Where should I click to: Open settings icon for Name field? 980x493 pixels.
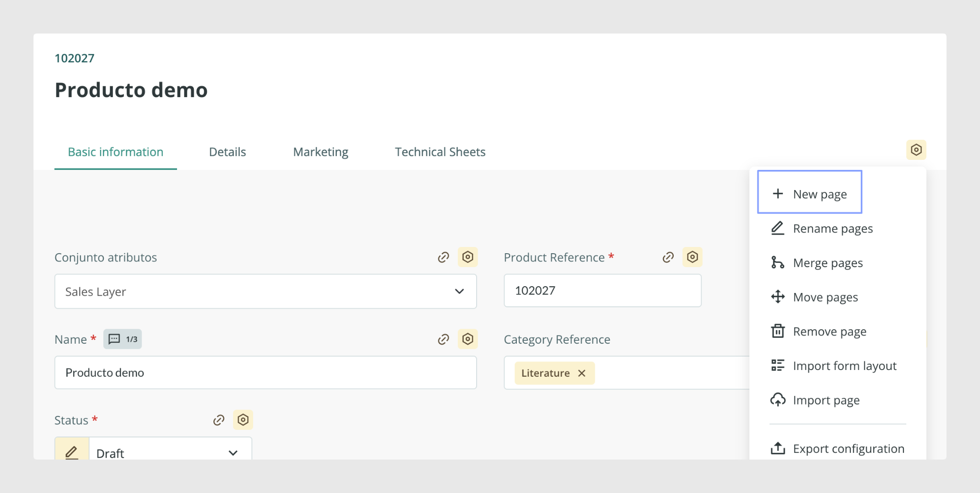pos(468,339)
